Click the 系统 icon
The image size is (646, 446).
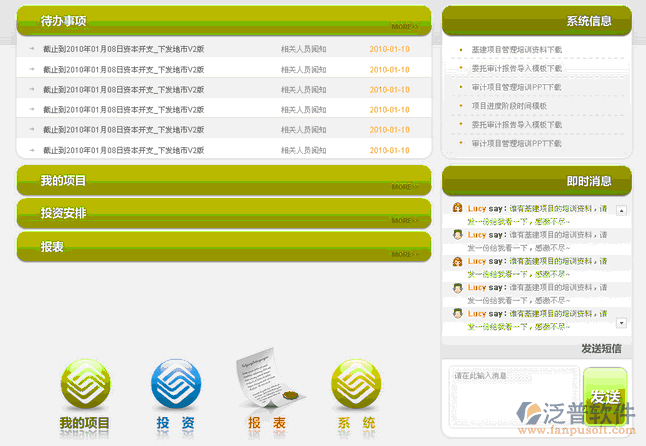356,383
